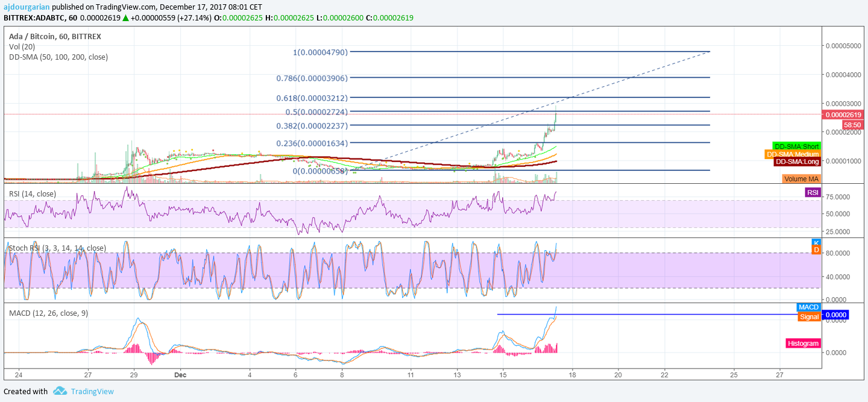Click the MACD (12, 26, close, 9) legend
The height and width of the screenshot is (402, 868).
click(48, 313)
